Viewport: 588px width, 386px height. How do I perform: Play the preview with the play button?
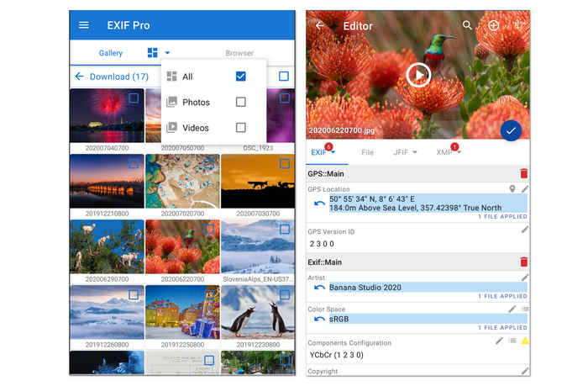[418, 75]
